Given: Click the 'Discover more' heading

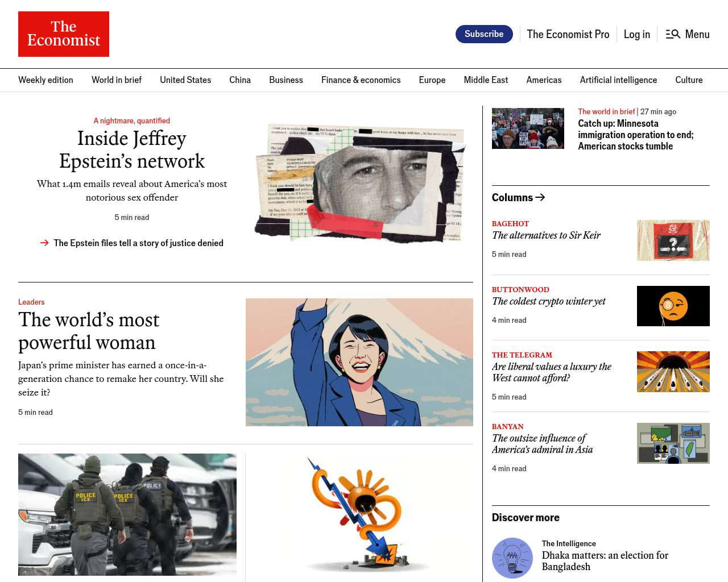Looking at the screenshot, I should point(526,518).
